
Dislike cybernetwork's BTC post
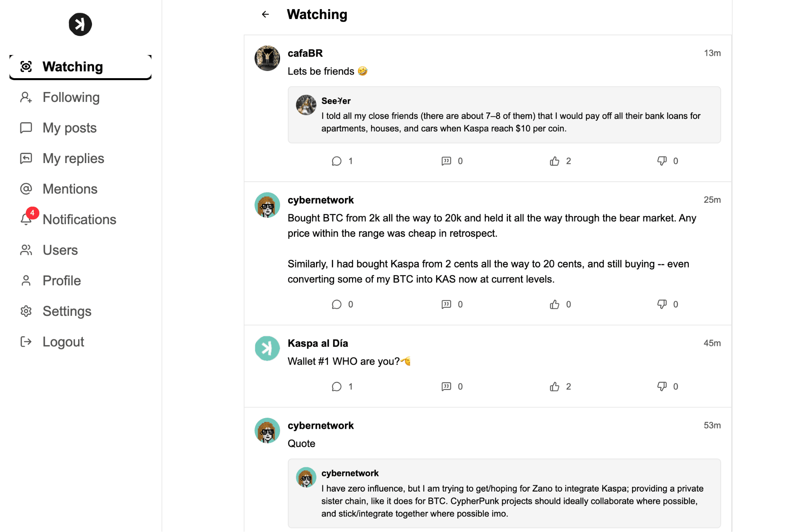662,304
